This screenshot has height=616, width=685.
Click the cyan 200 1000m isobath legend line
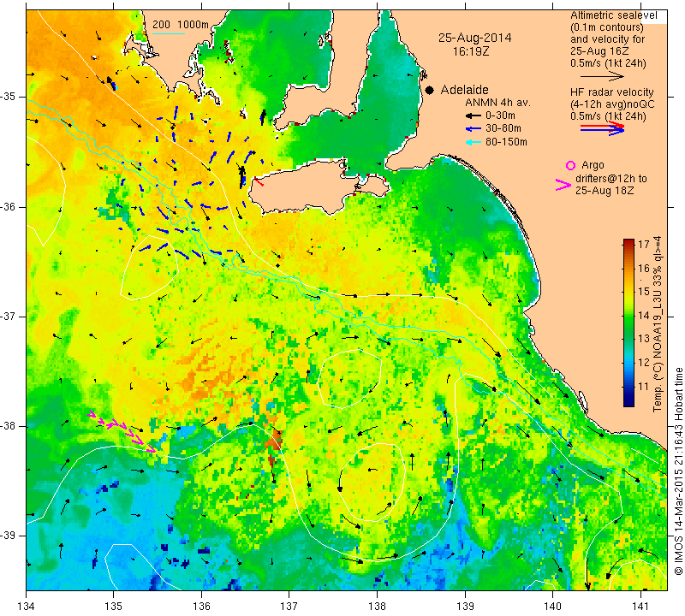tap(169, 33)
